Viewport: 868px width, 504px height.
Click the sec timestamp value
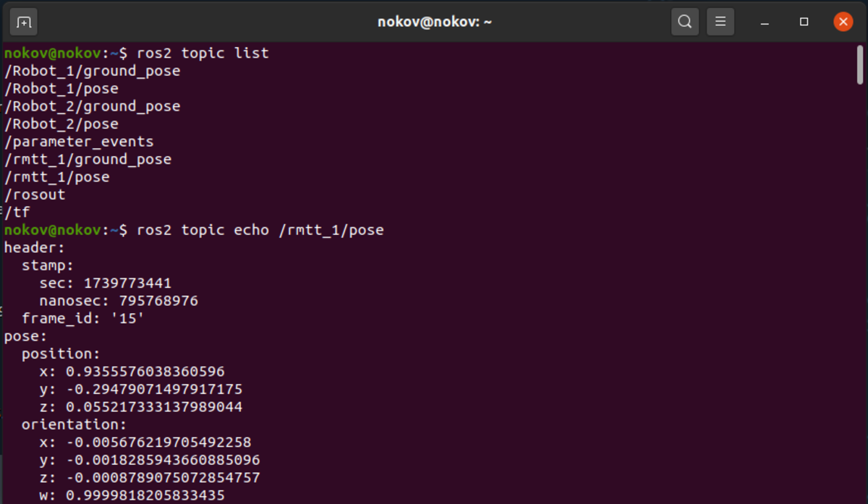pyautogui.click(x=127, y=283)
